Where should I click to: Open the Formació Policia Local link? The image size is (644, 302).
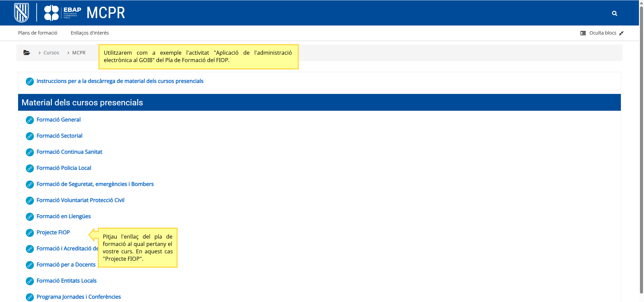[x=64, y=168]
